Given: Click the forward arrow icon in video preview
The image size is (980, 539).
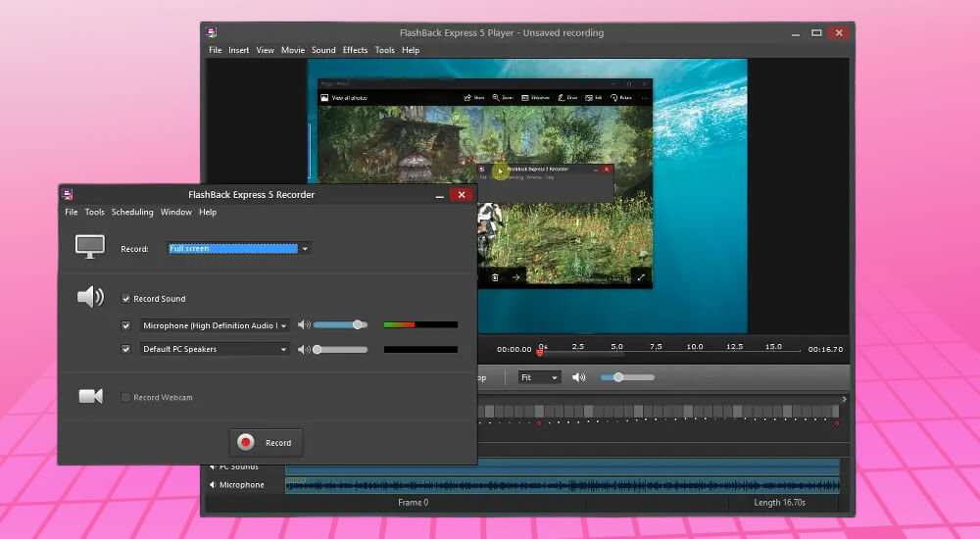Looking at the screenshot, I should pos(516,277).
